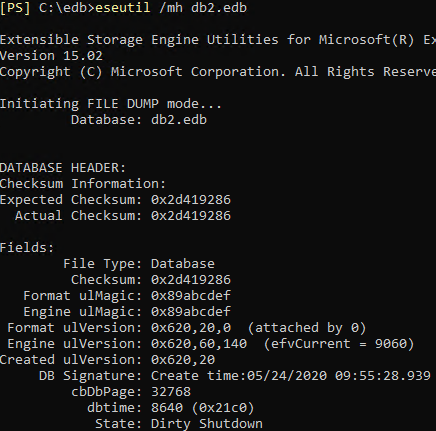Click the line 'Version 15.02'
436x431 pixels.
(51, 56)
